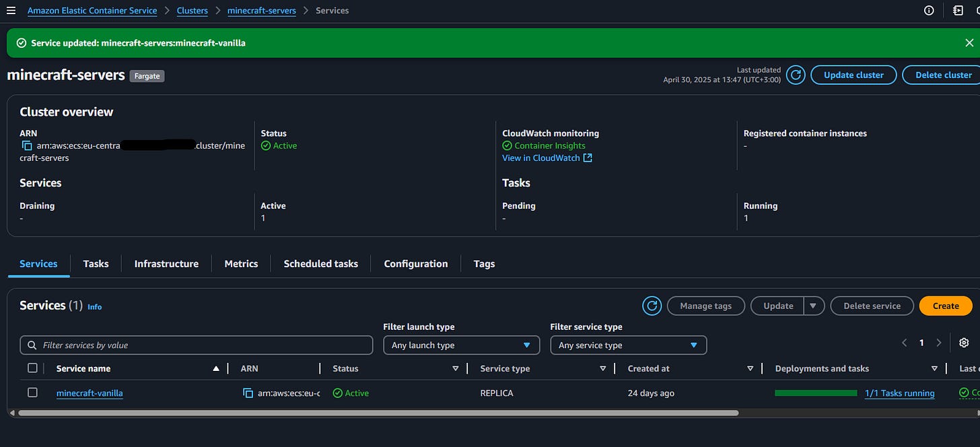
Task: Click the search magnifier in filter box
Action: pyautogui.click(x=32, y=345)
